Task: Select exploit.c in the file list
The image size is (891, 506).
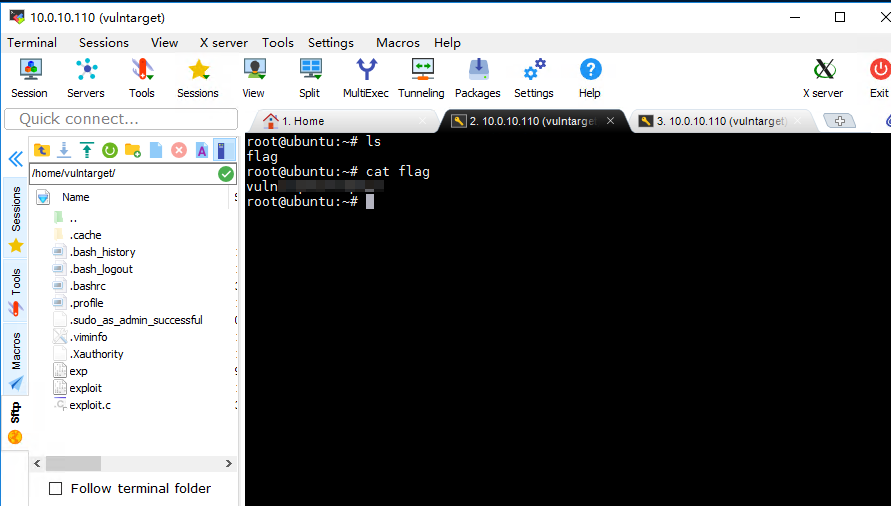Action: pyautogui.click(x=89, y=405)
